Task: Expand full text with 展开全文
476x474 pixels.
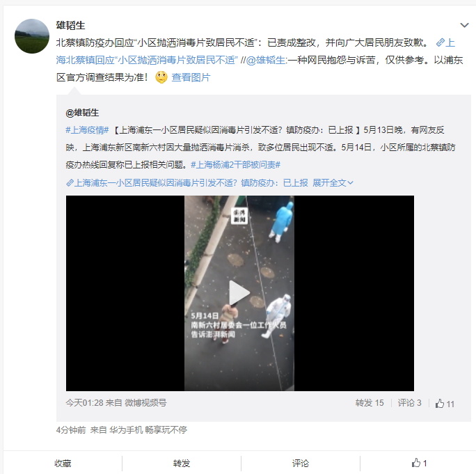Action: point(333,183)
